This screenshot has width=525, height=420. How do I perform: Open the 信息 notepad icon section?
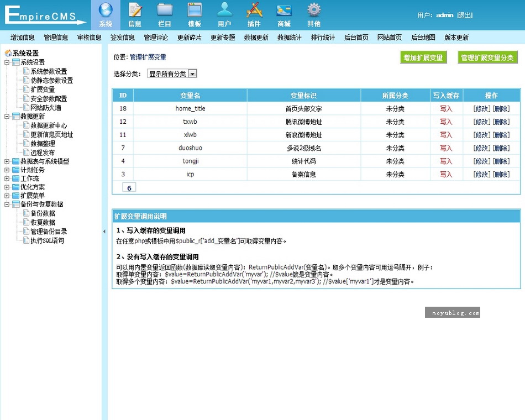coord(135,15)
